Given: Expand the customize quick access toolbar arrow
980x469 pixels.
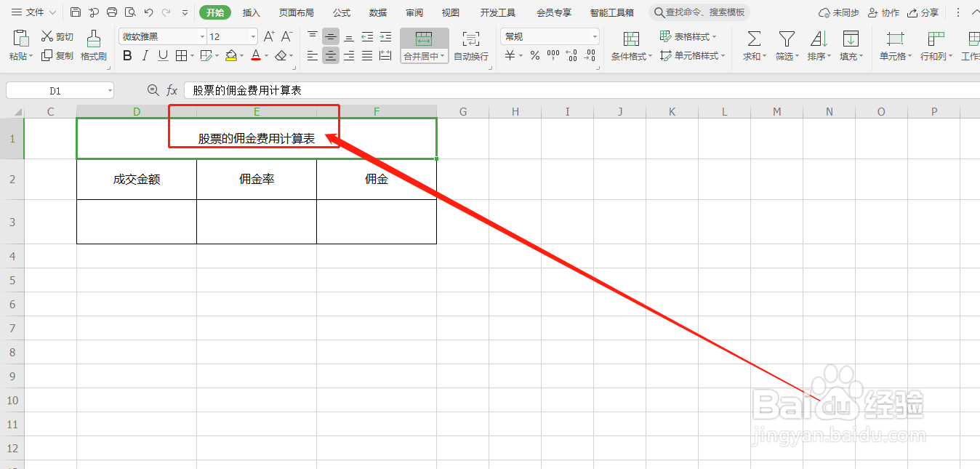Looking at the screenshot, I should (185, 12).
